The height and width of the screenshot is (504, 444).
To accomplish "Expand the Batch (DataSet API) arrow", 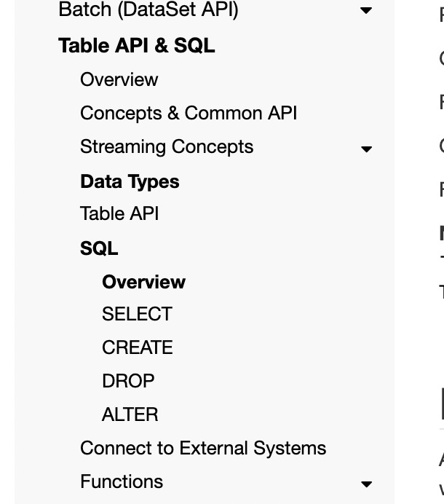I will click(366, 11).
